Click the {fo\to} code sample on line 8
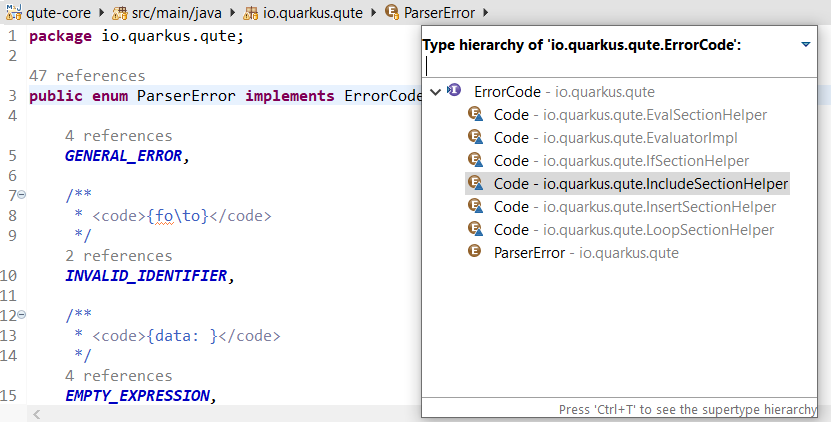The image size is (831, 422). [177, 216]
